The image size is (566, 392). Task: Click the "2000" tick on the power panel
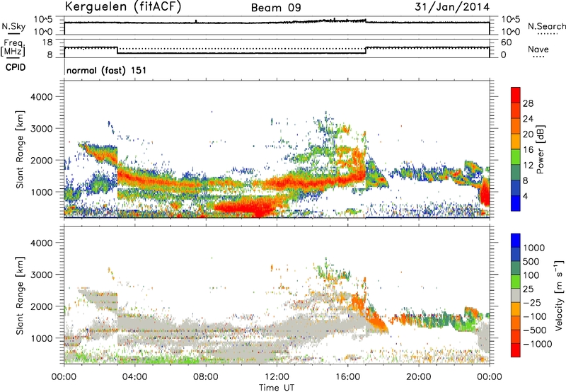(x=41, y=160)
